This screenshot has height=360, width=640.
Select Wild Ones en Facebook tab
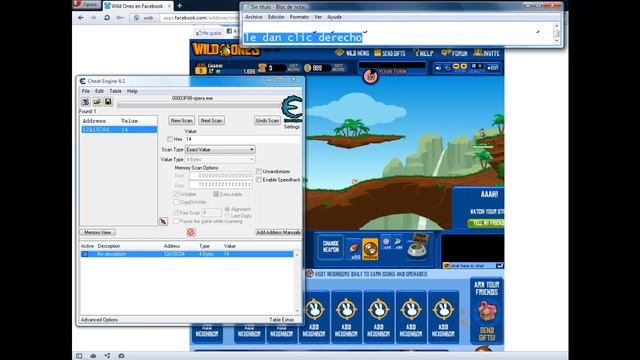(x=137, y=6)
